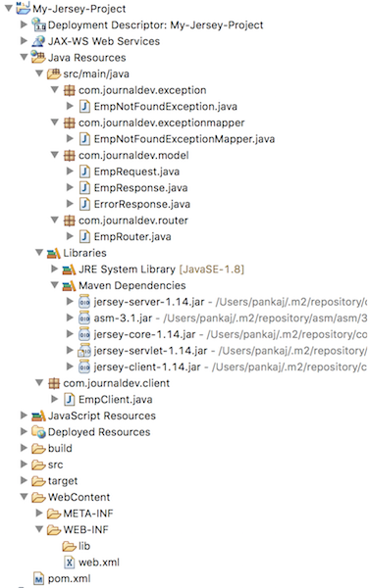Click the Java Resources folder icon
Viewport: 368px width, 588px height.
(38, 57)
